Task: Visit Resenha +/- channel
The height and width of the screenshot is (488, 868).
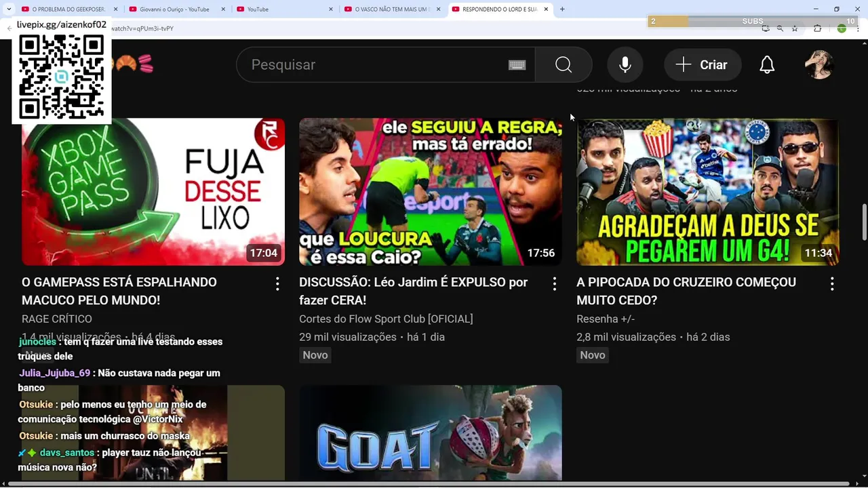Action: pyautogui.click(x=606, y=319)
